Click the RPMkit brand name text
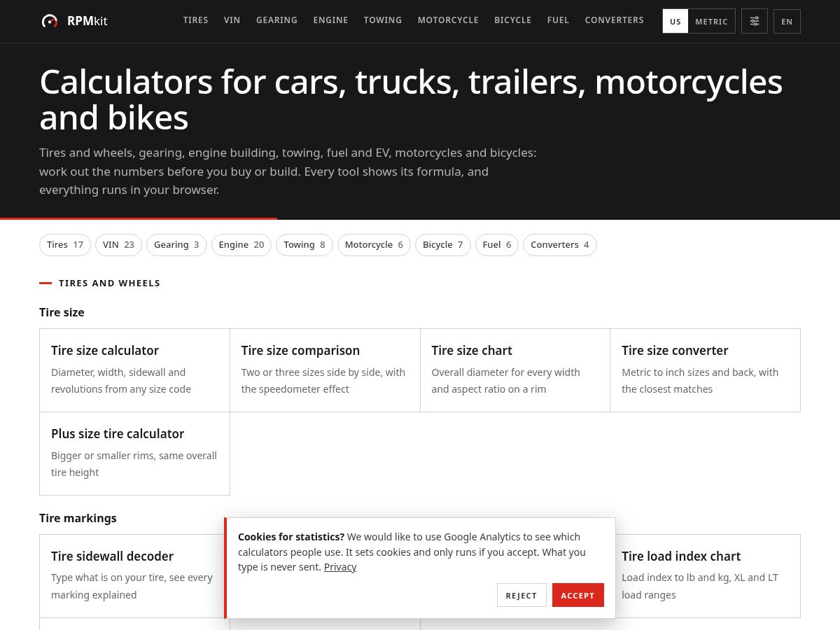 click(x=87, y=21)
